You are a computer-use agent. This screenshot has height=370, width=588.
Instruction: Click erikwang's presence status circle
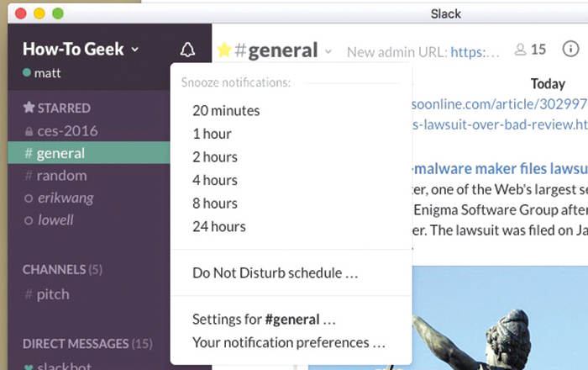29,198
